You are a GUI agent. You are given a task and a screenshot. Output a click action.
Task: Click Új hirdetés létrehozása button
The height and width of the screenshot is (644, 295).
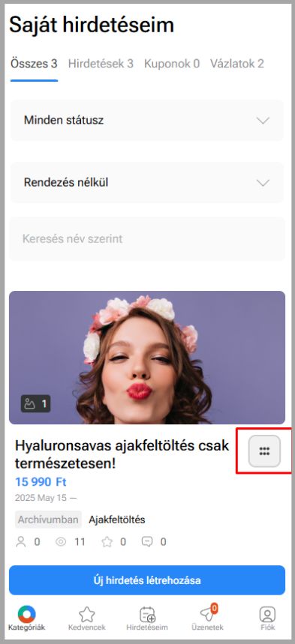pyautogui.click(x=147, y=580)
